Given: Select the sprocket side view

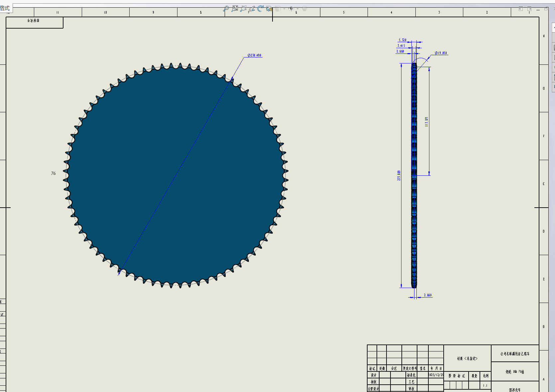Looking at the screenshot, I should click(414, 175).
